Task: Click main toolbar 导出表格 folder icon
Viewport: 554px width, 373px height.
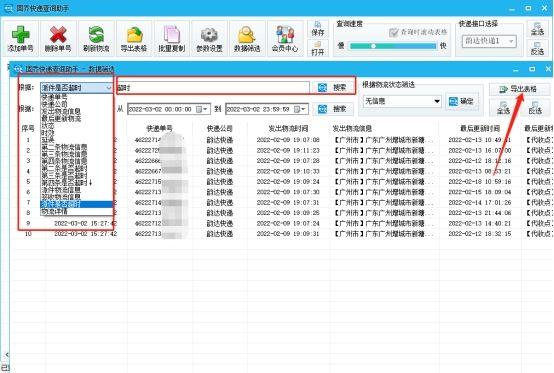Action: (x=134, y=38)
